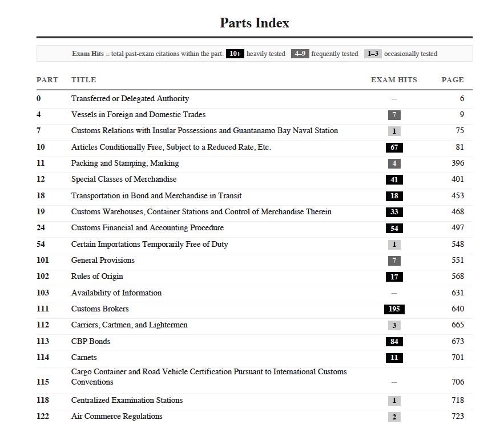This screenshot has height=424, width=504.
Task: Click 'Certain Importations Temporarily Free of Duty'
Action: pos(150,244)
